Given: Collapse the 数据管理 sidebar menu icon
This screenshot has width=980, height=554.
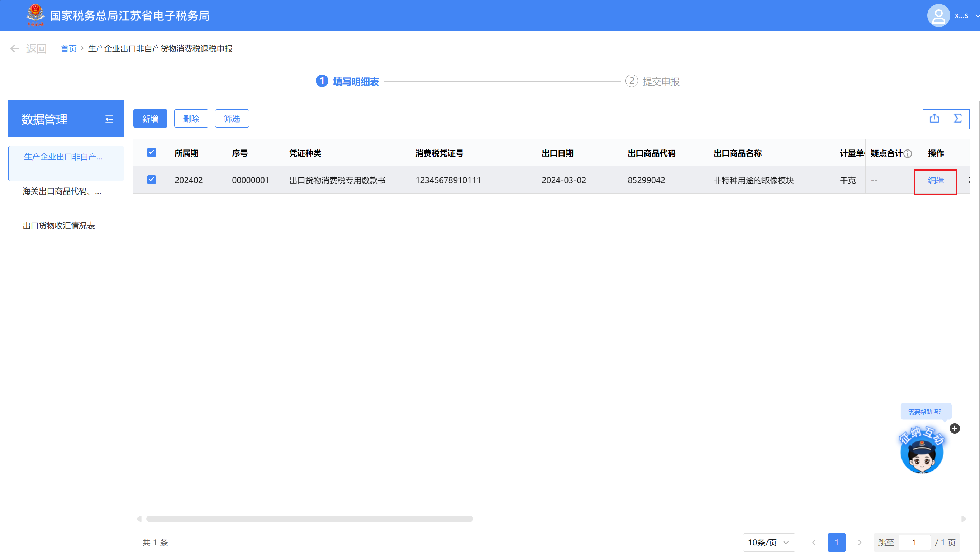Looking at the screenshot, I should point(109,119).
